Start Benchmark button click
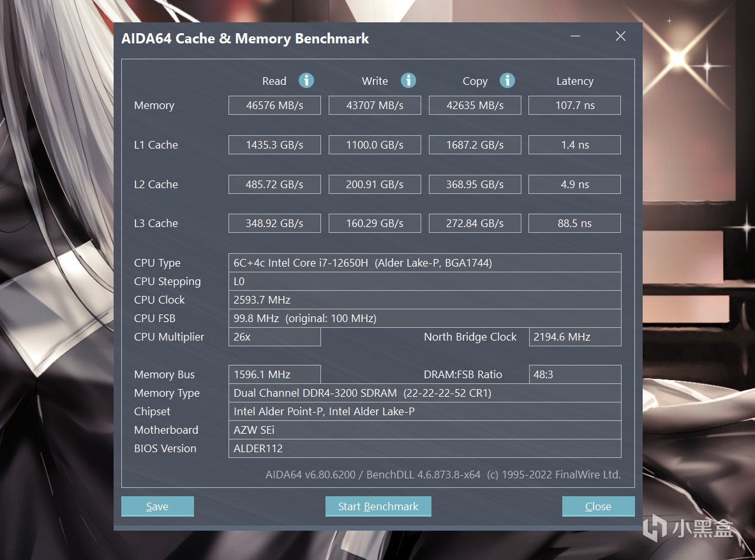The height and width of the screenshot is (560, 755). (x=378, y=506)
